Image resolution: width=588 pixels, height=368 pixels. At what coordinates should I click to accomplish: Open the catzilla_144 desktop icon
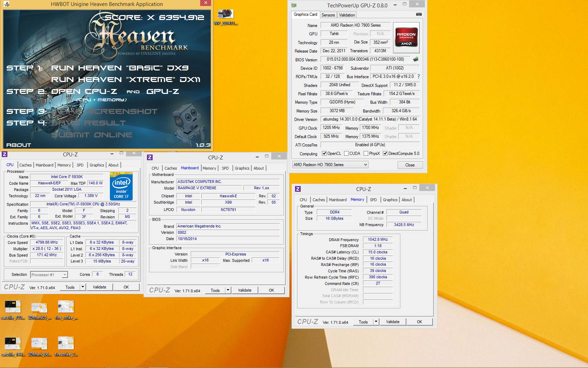pos(13,347)
